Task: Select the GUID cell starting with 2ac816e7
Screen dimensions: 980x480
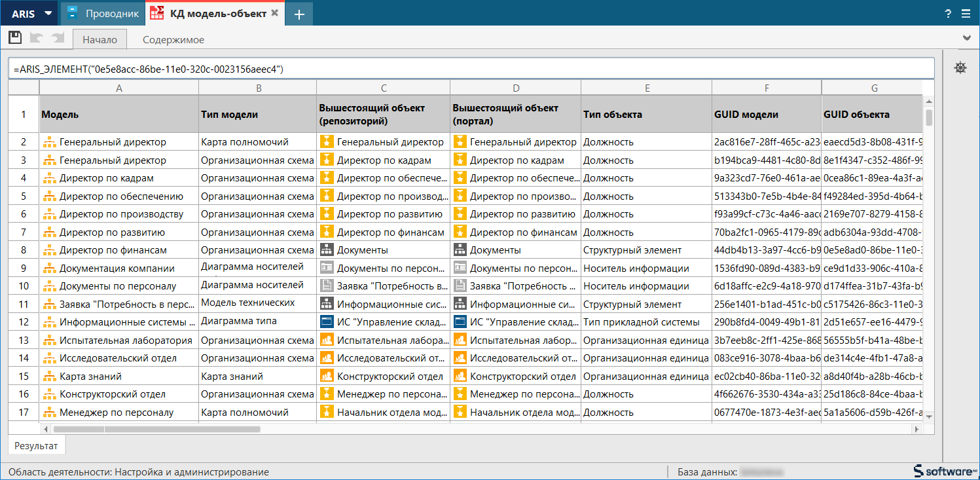Action: tap(767, 142)
